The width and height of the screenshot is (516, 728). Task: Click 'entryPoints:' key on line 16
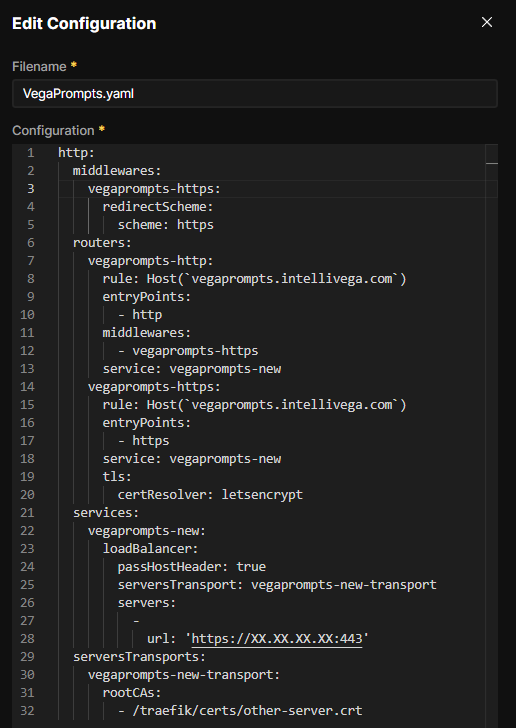[147, 423]
